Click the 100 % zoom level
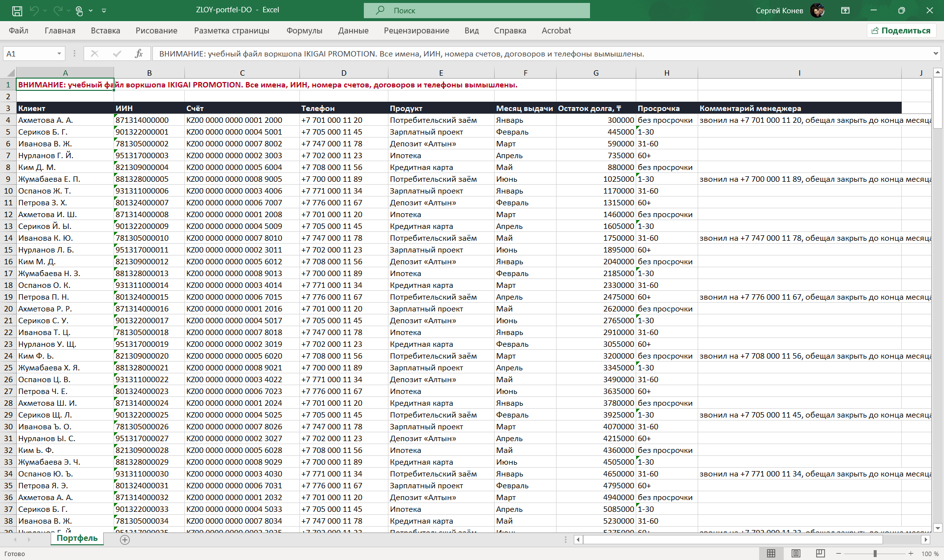This screenshot has width=944, height=560. [930, 554]
